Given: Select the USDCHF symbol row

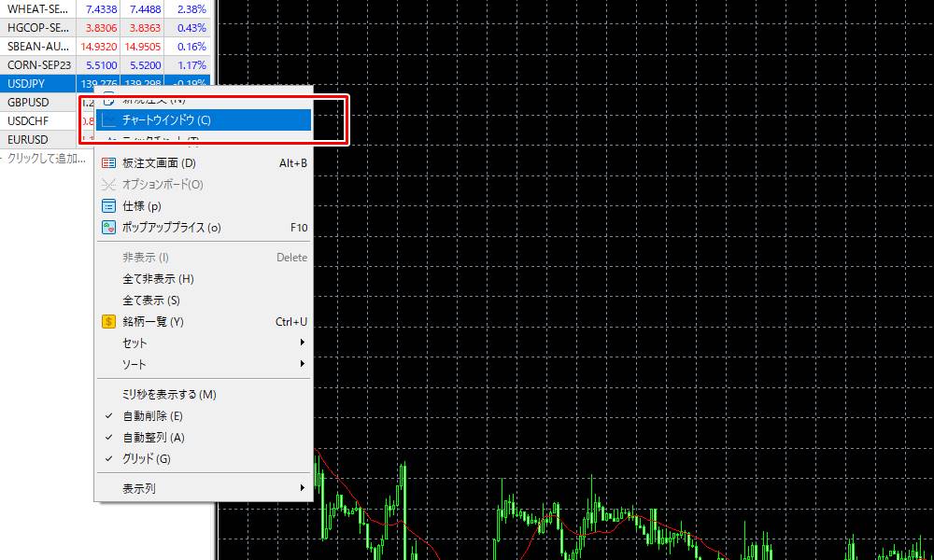Looking at the screenshot, I should pyautogui.click(x=37, y=121).
